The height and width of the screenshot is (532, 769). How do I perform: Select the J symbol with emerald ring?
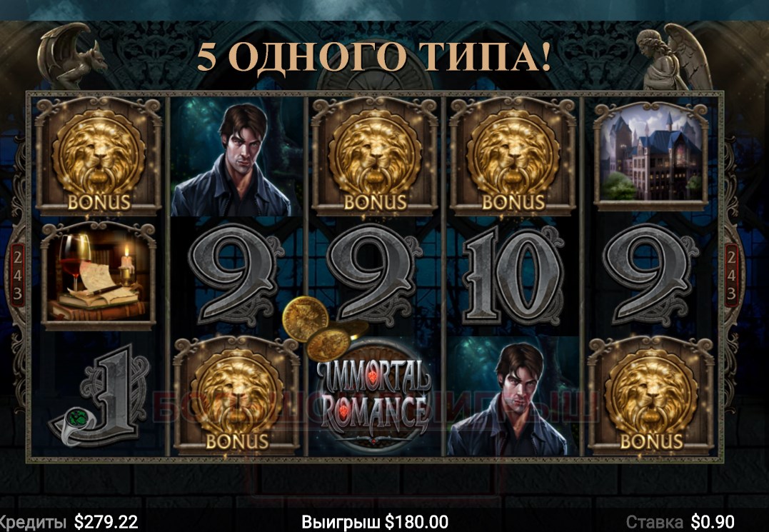[x=99, y=396]
